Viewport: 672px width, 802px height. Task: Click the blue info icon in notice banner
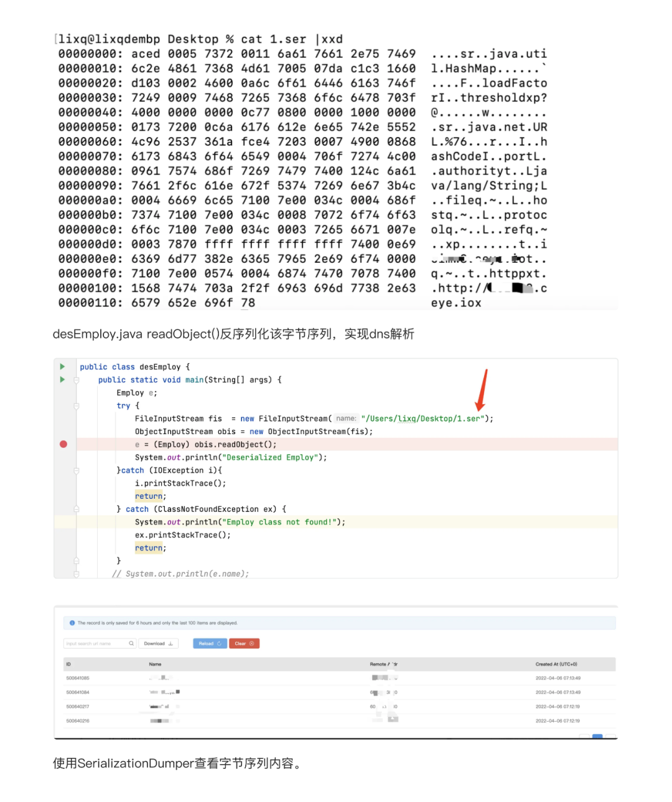tap(72, 623)
